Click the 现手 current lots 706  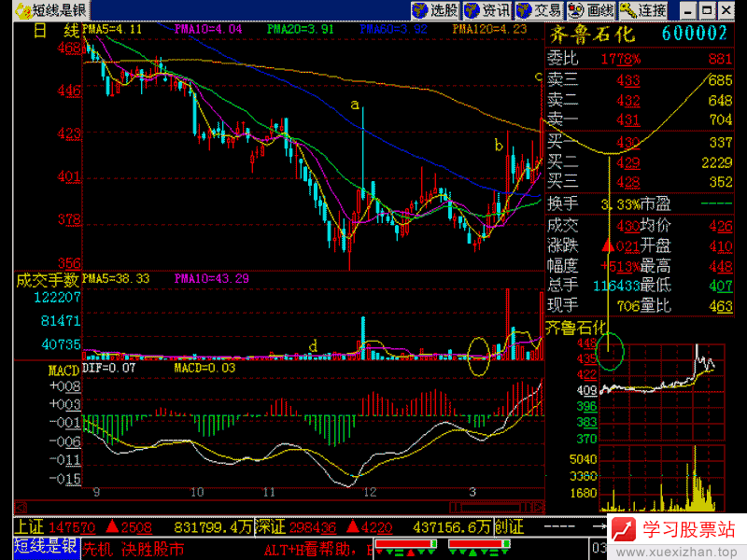point(628,306)
